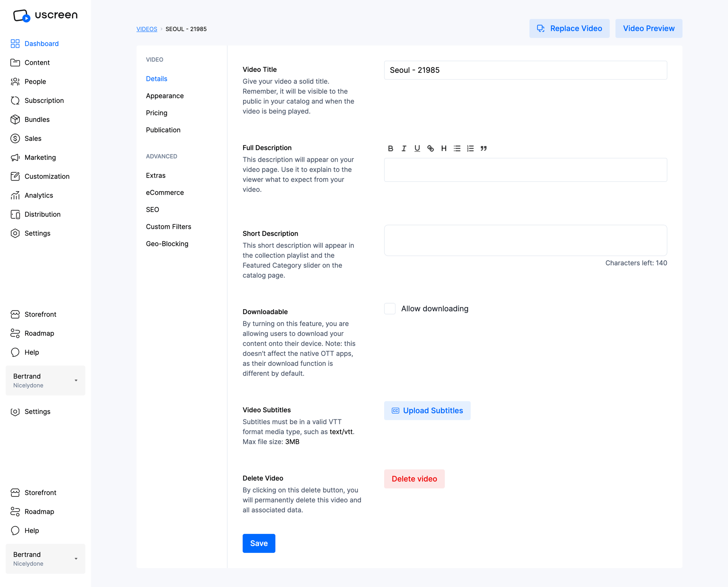Select Marketing in the sidebar

(40, 157)
